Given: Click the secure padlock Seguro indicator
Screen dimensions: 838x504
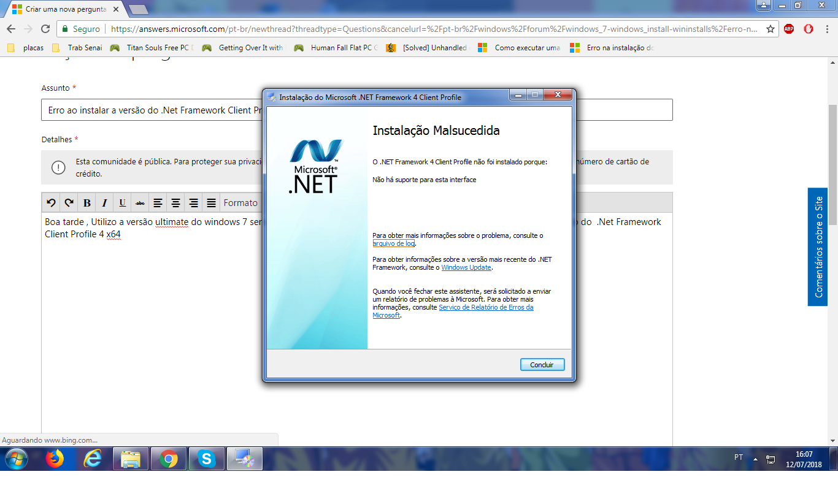Looking at the screenshot, I should [x=80, y=29].
